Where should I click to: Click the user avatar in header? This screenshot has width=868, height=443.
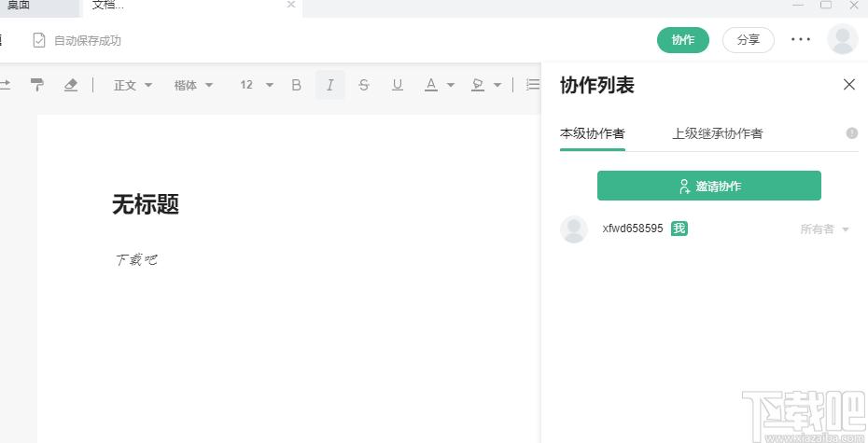pos(843,39)
